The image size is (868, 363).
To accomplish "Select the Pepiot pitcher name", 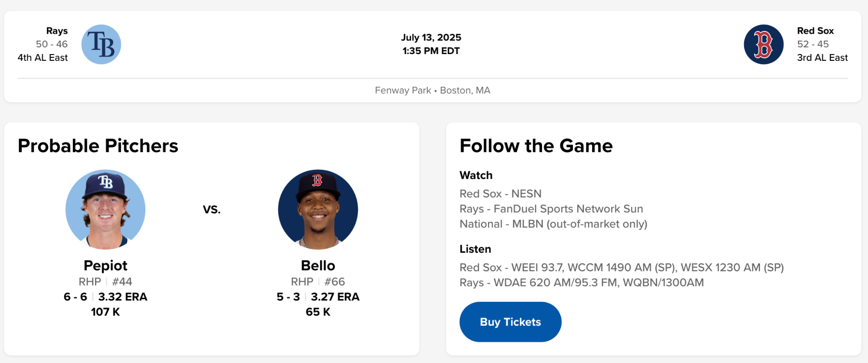I will pyautogui.click(x=106, y=265).
